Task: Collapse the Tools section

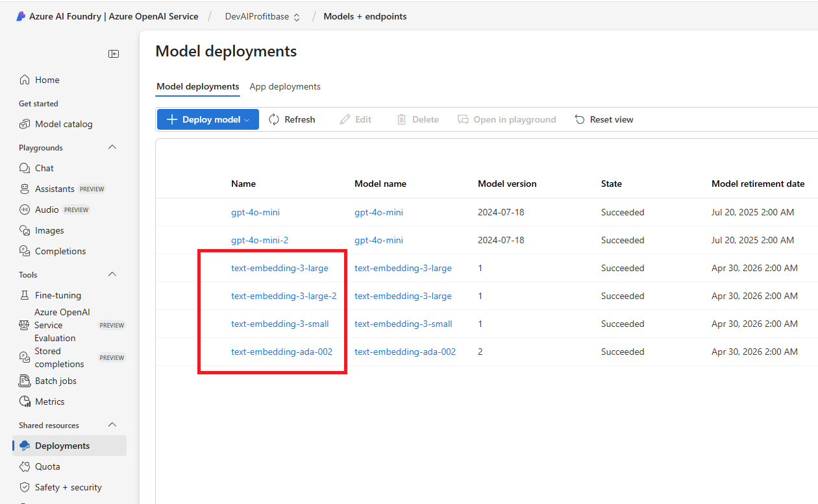Action: tap(112, 274)
